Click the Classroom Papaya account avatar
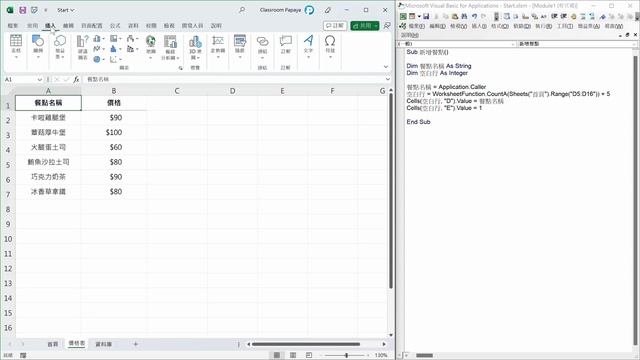The image size is (640, 360). click(x=310, y=10)
